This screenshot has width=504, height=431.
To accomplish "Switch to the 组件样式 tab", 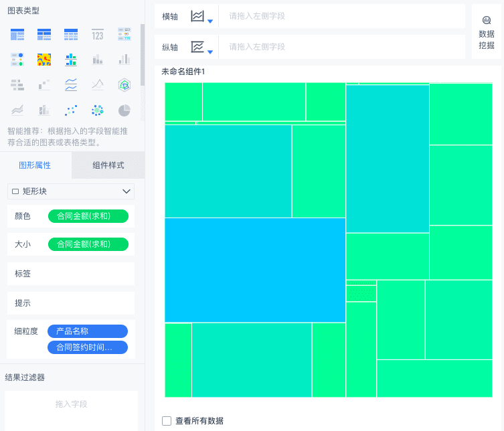I will click(x=108, y=165).
